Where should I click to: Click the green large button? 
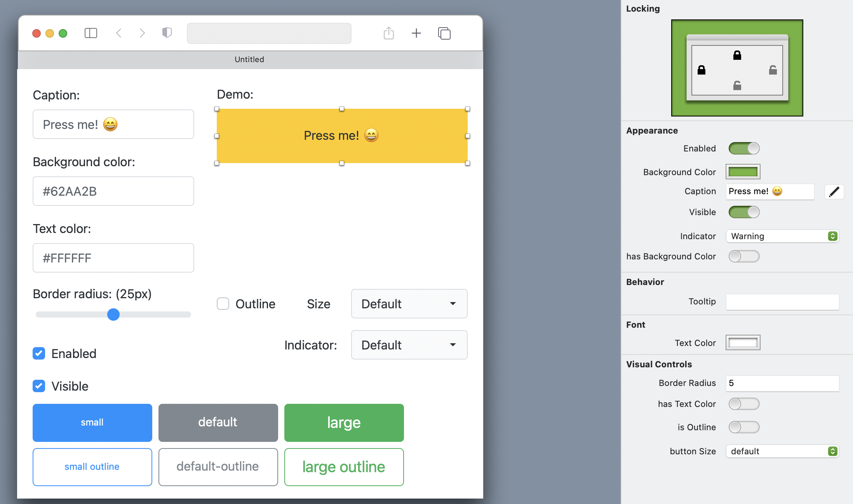(344, 422)
